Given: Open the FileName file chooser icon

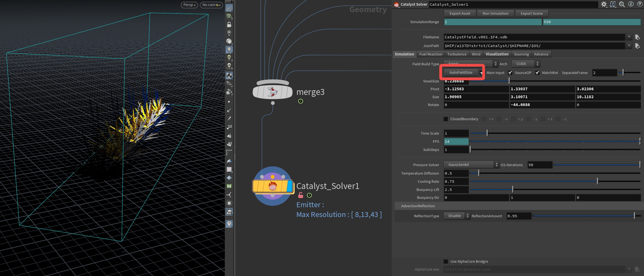Looking at the screenshot, I should click(x=637, y=37).
